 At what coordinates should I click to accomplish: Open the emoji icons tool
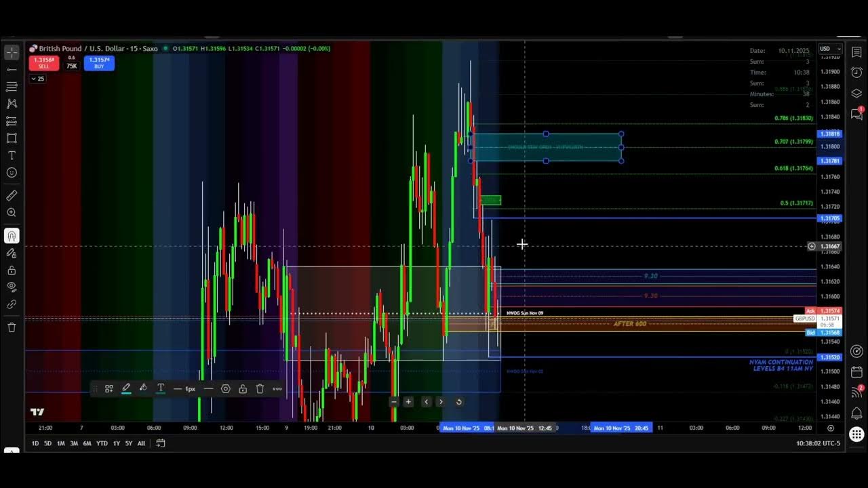point(12,173)
